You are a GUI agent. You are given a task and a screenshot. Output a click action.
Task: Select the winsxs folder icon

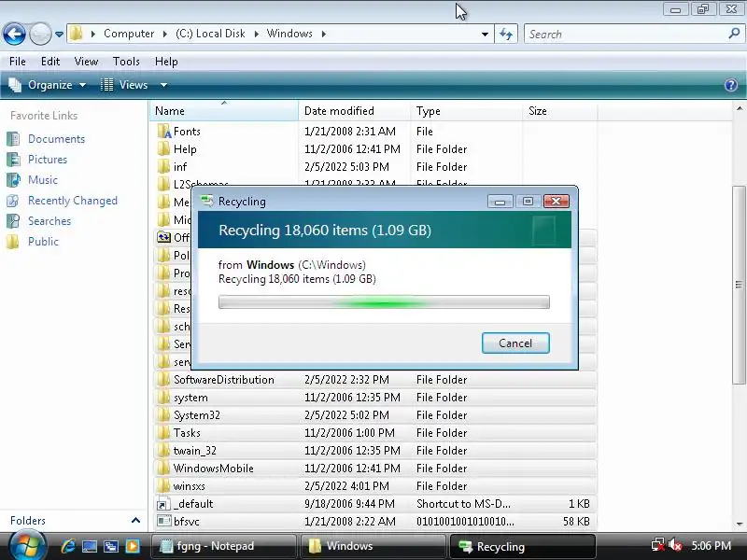click(x=164, y=486)
